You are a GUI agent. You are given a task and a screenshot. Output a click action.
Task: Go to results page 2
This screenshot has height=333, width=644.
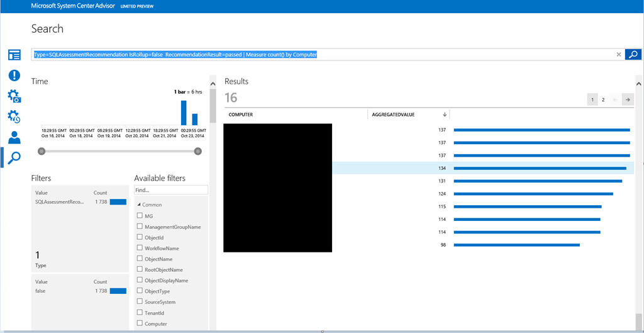[x=603, y=99]
